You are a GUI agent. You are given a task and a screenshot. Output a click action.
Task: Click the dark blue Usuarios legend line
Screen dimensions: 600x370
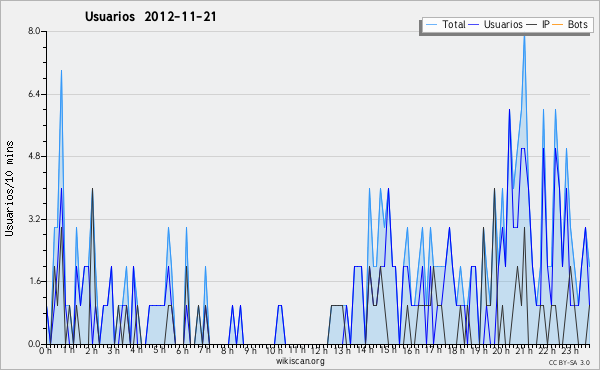pyautogui.click(x=474, y=25)
